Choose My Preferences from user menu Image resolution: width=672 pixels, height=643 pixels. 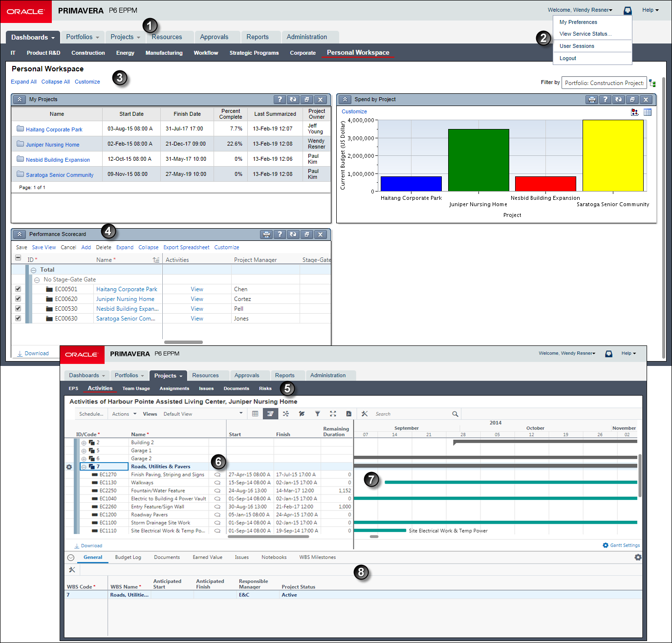coord(578,22)
